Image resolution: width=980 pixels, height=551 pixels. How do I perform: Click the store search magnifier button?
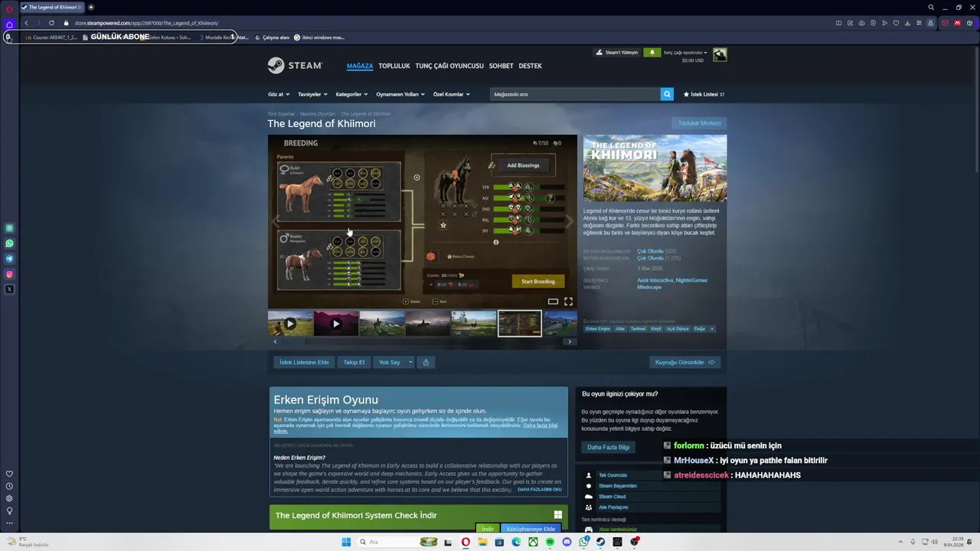pos(667,94)
